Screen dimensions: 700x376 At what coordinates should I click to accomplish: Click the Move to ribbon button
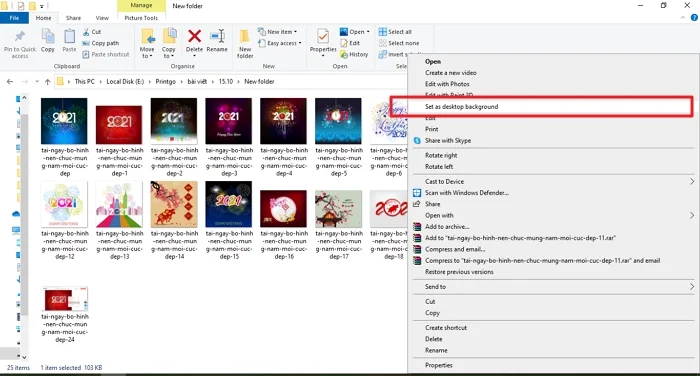click(147, 43)
